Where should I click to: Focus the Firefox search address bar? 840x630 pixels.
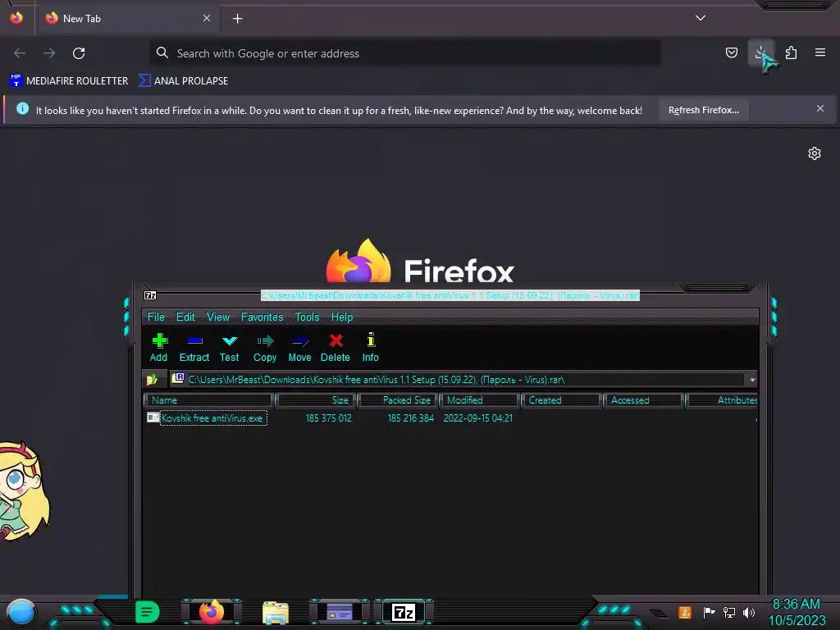405,53
